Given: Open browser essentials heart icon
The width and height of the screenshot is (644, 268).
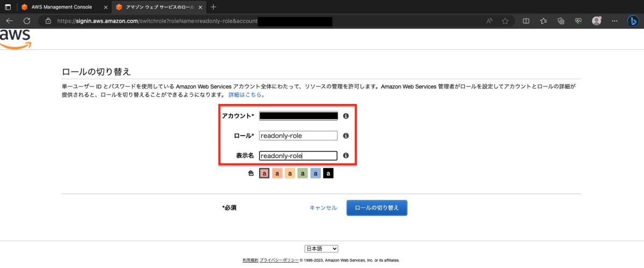Looking at the screenshot, I should [x=579, y=21].
